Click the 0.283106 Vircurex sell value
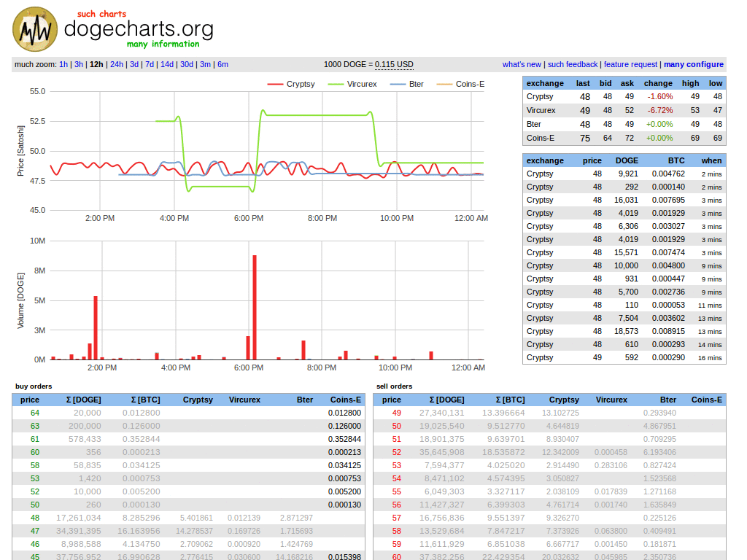Screen dimensions: 747x560 tap(611, 465)
